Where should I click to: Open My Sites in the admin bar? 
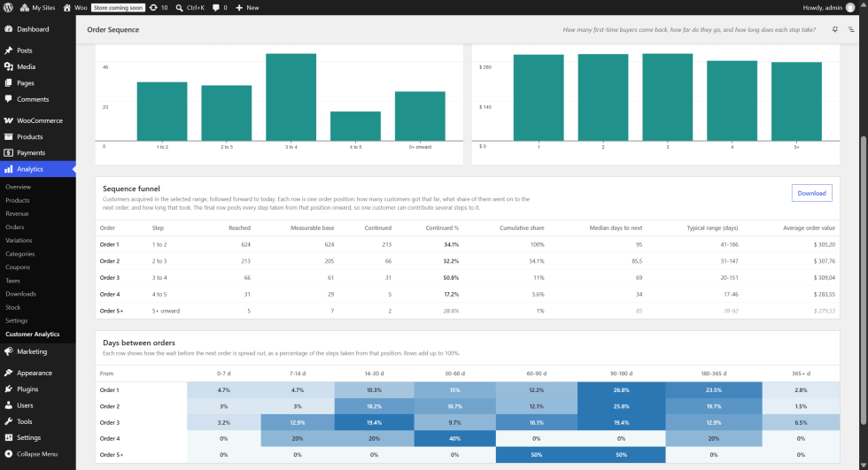coord(37,8)
